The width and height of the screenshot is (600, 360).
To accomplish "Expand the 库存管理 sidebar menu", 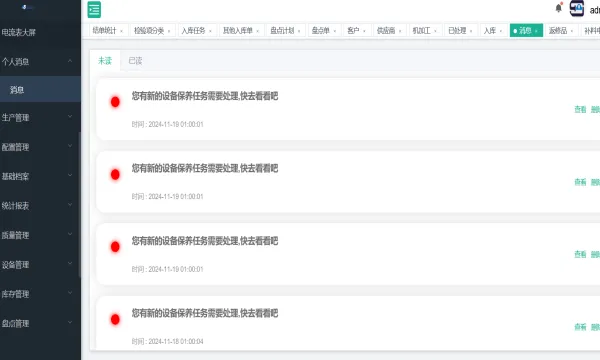I will tap(40, 294).
